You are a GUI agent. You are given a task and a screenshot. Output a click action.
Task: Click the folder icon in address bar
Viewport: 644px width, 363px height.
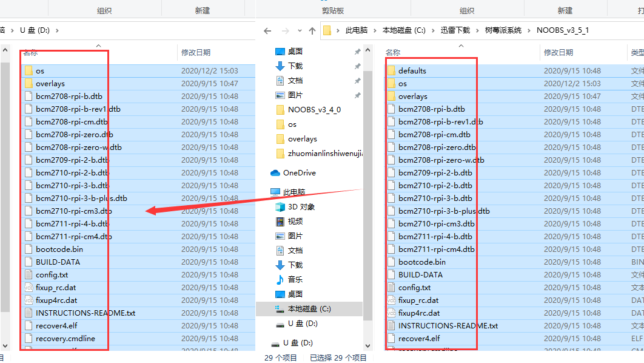tap(327, 30)
